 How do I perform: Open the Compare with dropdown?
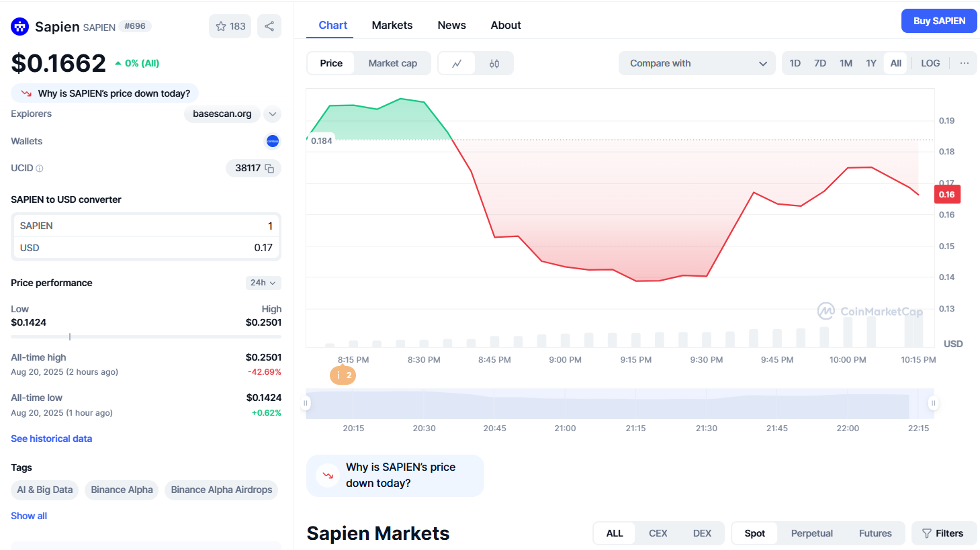click(x=697, y=63)
